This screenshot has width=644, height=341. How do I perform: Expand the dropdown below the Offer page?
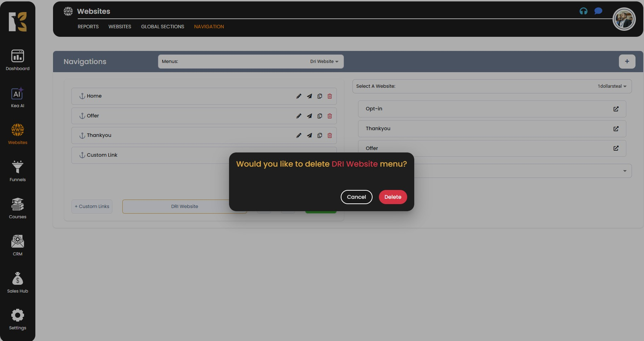coord(625,171)
